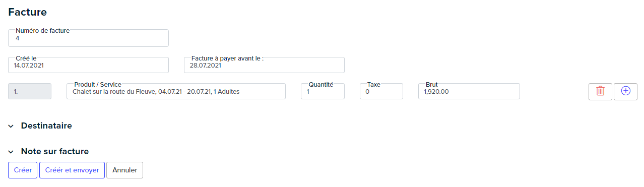Edit the Créé le date field
The width and height of the screenshot is (644, 187).
(88, 65)
